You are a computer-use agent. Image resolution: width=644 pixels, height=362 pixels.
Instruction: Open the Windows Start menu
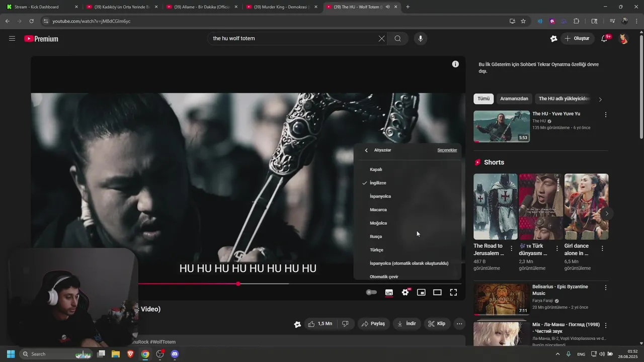11,354
